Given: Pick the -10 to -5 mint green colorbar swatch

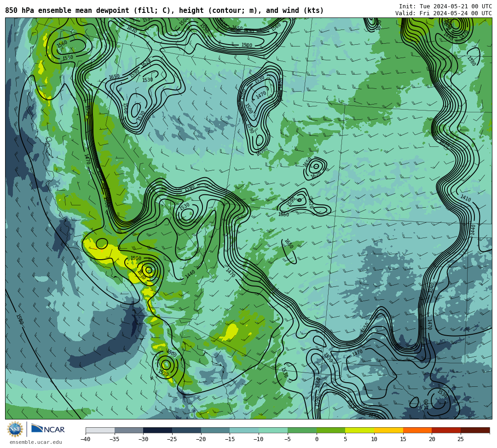Looking at the screenshot, I should click(x=273, y=430).
